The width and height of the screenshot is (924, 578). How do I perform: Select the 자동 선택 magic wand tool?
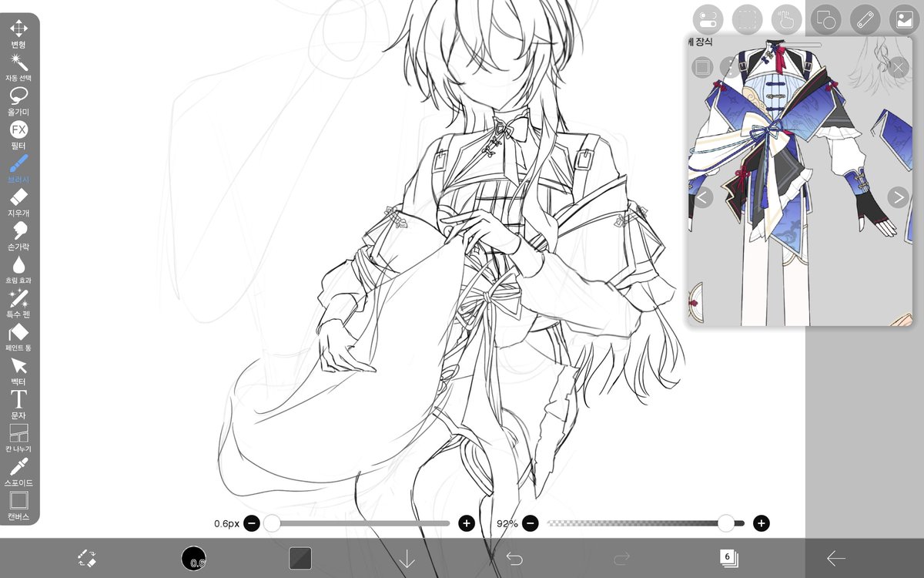click(18, 67)
